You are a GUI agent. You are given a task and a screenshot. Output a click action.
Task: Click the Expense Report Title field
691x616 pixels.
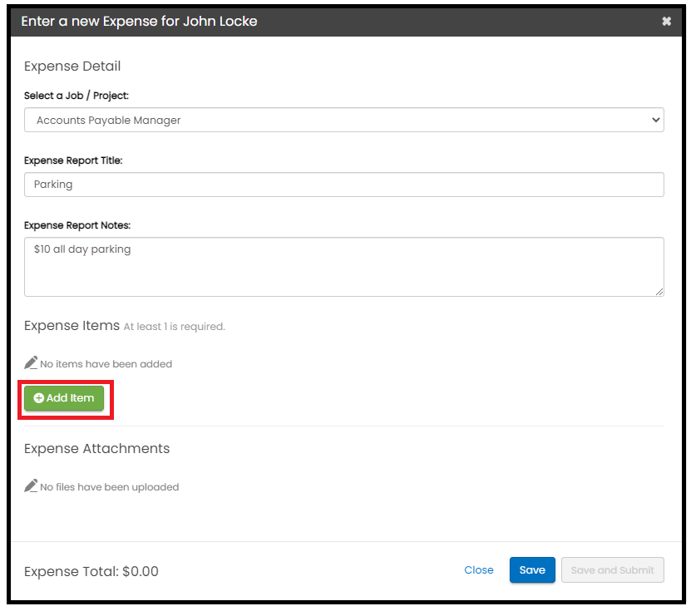coord(343,185)
